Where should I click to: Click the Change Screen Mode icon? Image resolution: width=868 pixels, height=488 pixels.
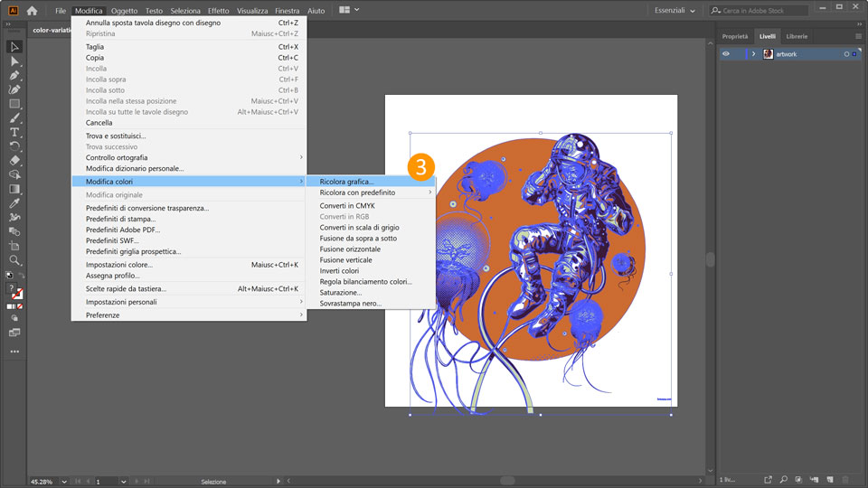[x=14, y=333]
